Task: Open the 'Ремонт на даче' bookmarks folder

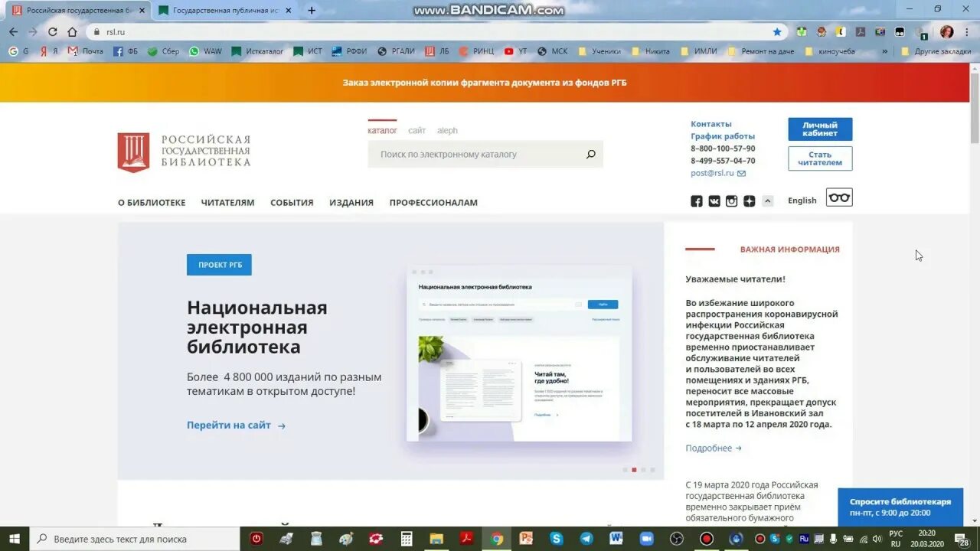Action: coord(760,51)
